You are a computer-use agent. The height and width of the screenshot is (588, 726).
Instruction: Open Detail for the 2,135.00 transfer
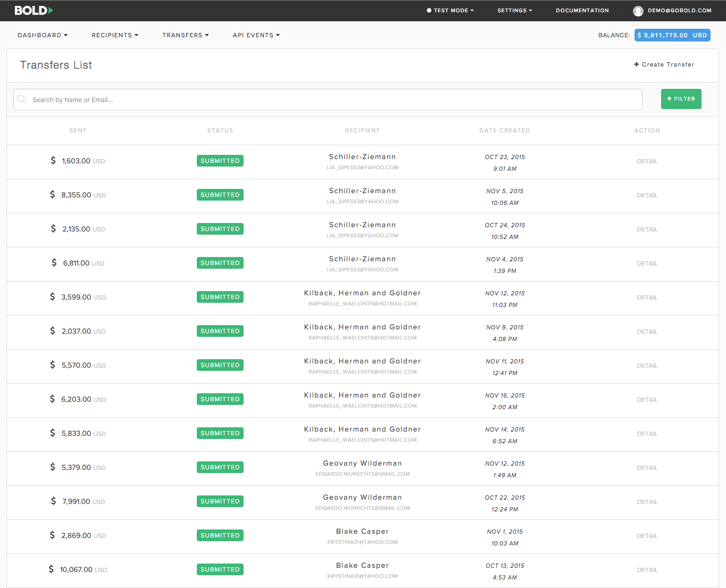tap(647, 229)
